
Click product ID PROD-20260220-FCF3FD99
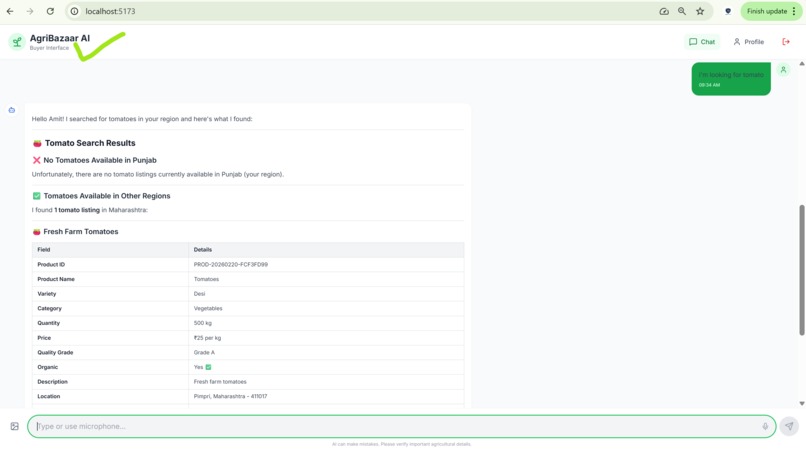click(x=231, y=264)
